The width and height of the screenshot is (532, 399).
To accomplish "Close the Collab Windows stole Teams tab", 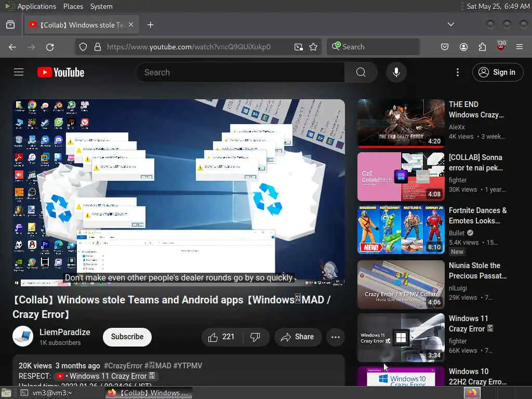I will (131, 25).
